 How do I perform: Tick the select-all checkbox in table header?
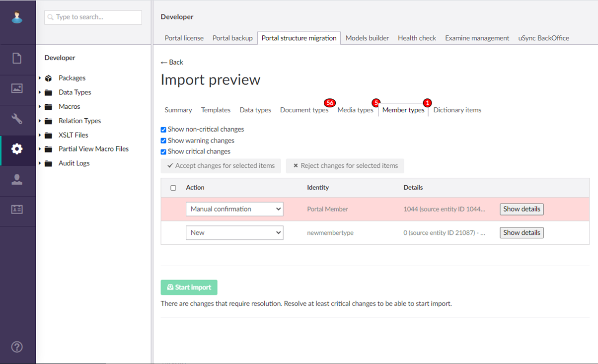coord(173,188)
